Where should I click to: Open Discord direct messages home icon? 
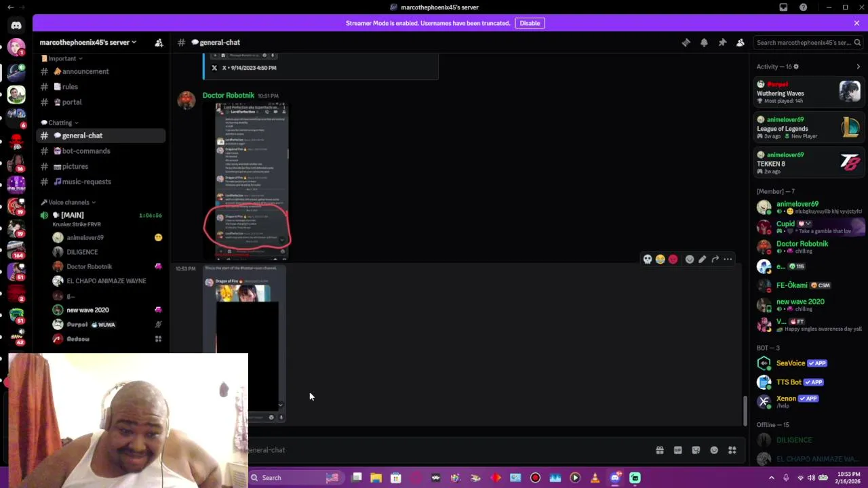click(x=16, y=25)
